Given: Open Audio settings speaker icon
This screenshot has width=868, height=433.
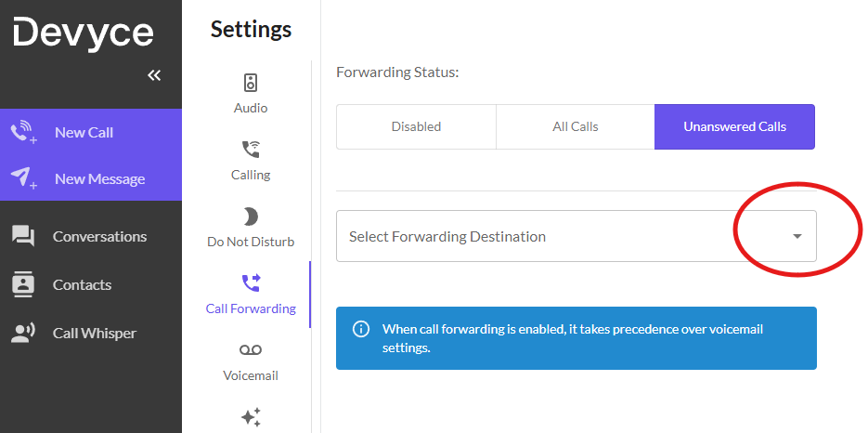Looking at the screenshot, I should (x=251, y=83).
